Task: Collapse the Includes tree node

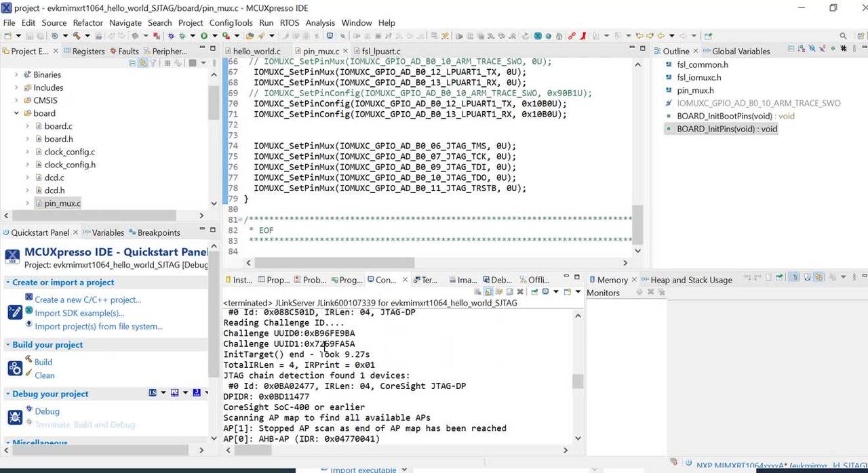Action: 16,87
